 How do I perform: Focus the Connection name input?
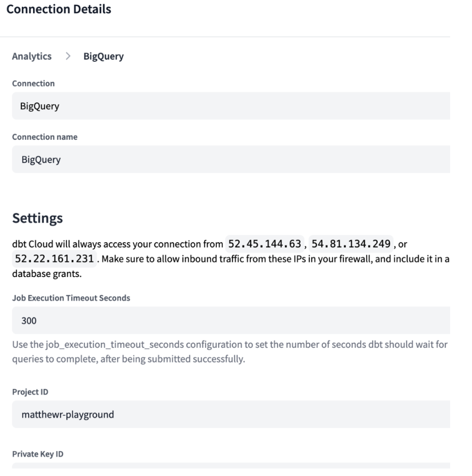click(230, 159)
